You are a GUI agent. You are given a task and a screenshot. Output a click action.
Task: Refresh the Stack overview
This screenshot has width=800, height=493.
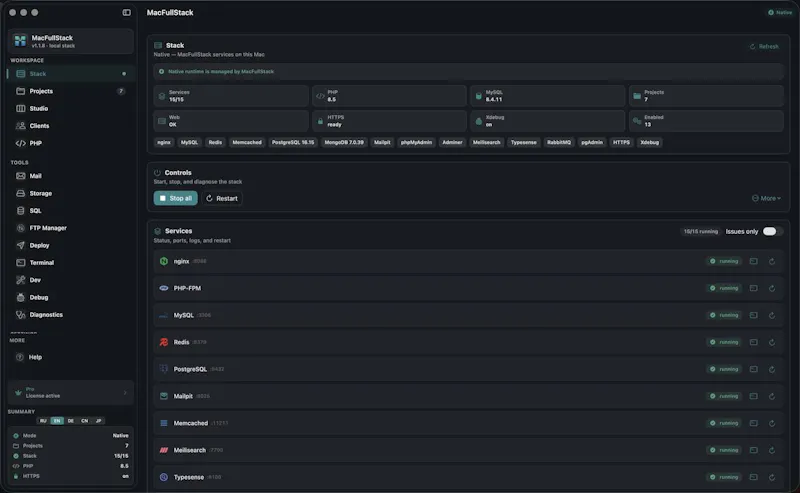coord(764,46)
